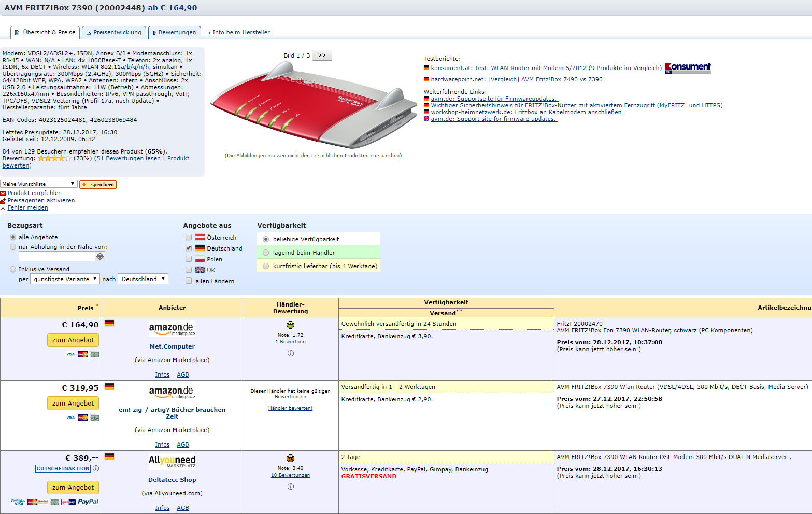Click the Allyouneed Marktplatz logo
The height and width of the screenshot is (514, 812).
click(x=172, y=461)
